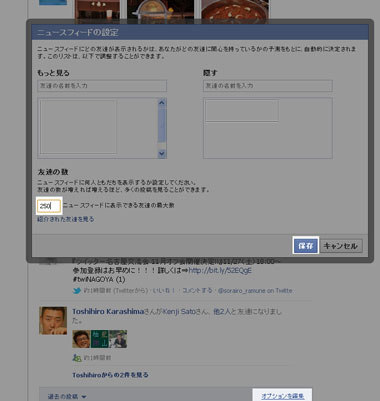Click the いいね！ link under the tweet

164,291
